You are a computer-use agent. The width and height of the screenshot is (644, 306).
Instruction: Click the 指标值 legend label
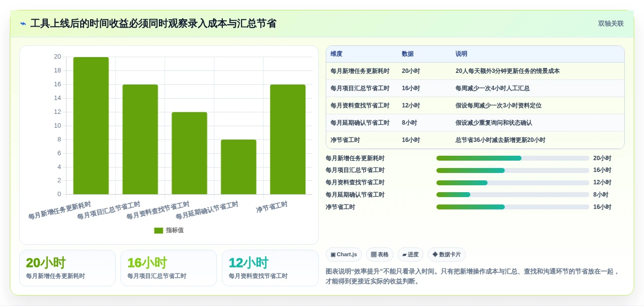point(175,230)
